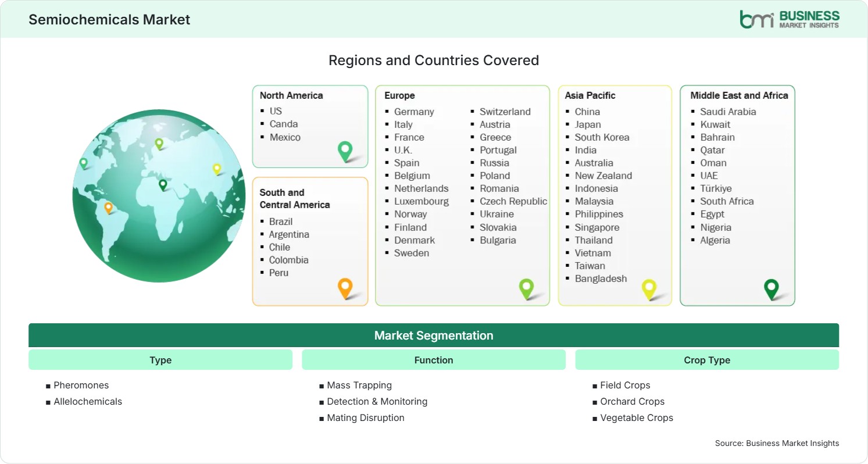Click the North America heading
The height and width of the screenshot is (464, 868).
point(291,95)
